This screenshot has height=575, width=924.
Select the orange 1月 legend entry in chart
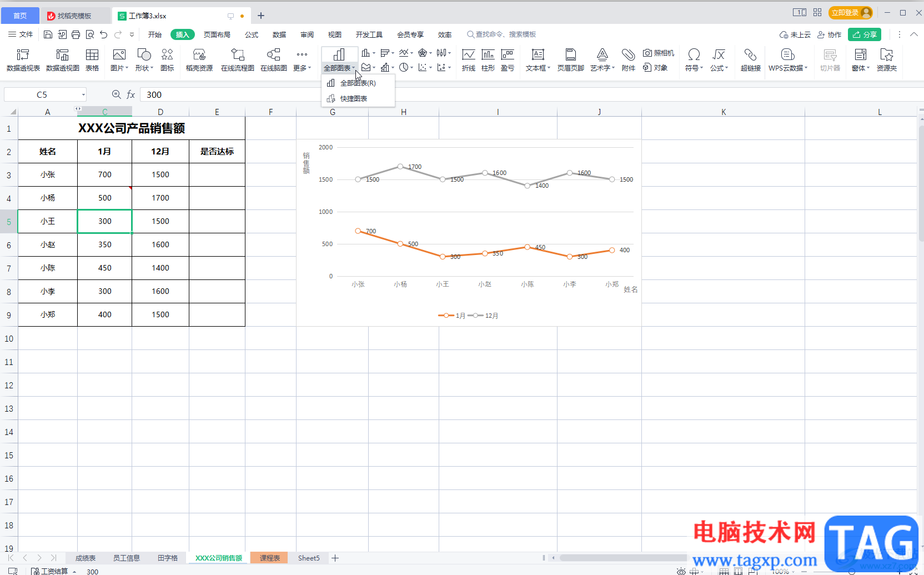(x=451, y=316)
